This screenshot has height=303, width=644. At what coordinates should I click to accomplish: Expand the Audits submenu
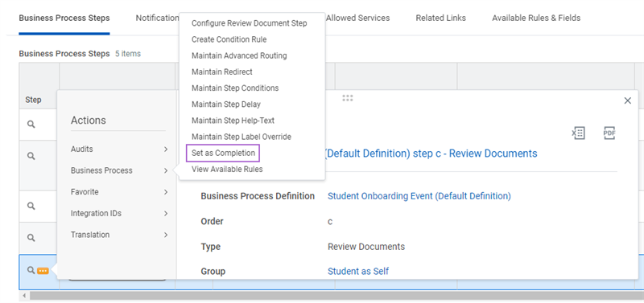point(119,149)
